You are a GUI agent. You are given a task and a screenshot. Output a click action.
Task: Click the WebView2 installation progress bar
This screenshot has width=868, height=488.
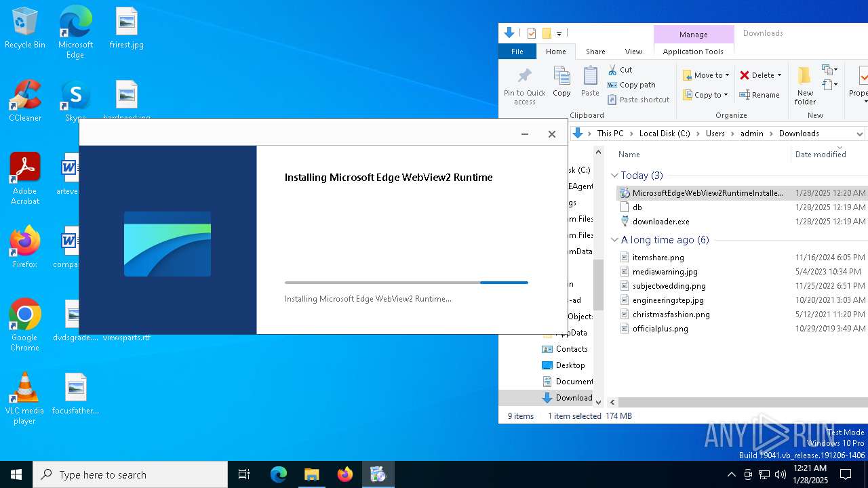click(x=406, y=283)
